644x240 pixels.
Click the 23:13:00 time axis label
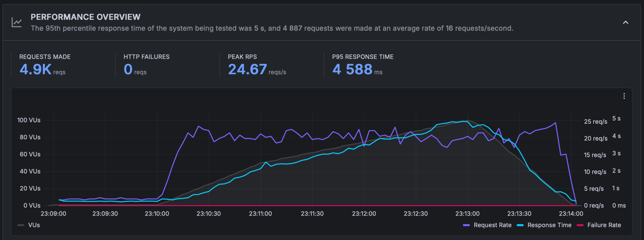pyautogui.click(x=467, y=214)
